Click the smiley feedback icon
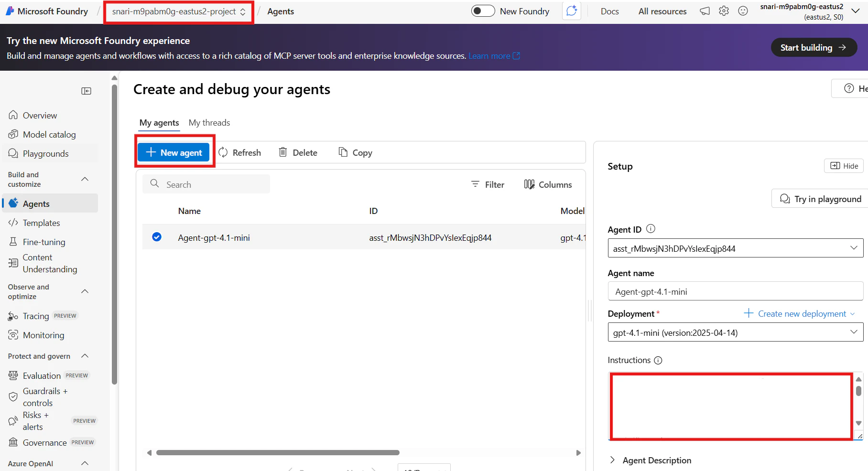This screenshot has width=868, height=471. point(743,11)
